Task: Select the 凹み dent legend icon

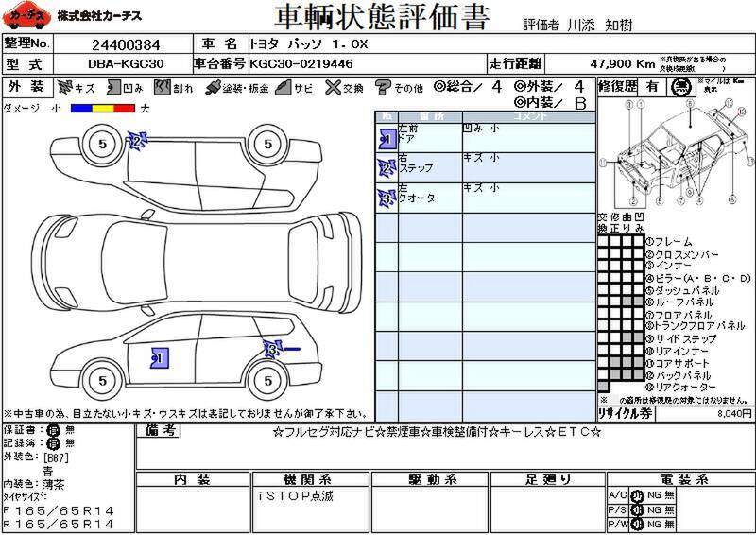Action: [x=113, y=87]
